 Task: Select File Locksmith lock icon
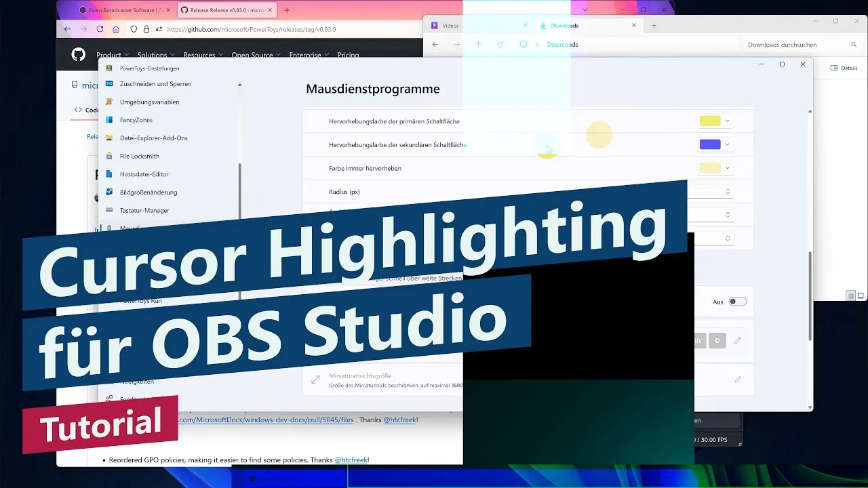point(109,156)
